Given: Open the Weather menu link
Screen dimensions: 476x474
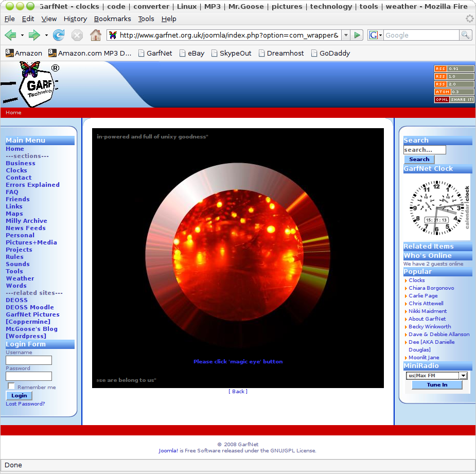Looking at the screenshot, I should tap(20, 278).
